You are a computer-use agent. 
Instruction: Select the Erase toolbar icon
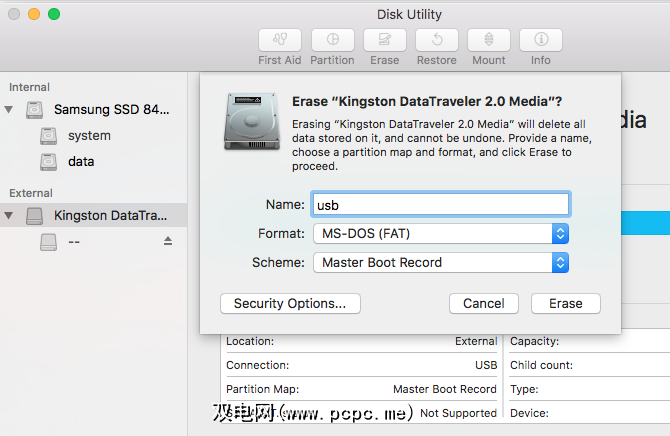click(384, 40)
